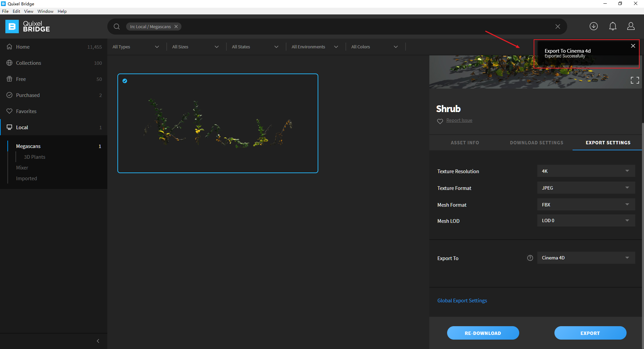Open the All Environments filter dropdown
Image resolution: width=644 pixels, height=349 pixels.
pyautogui.click(x=315, y=47)
